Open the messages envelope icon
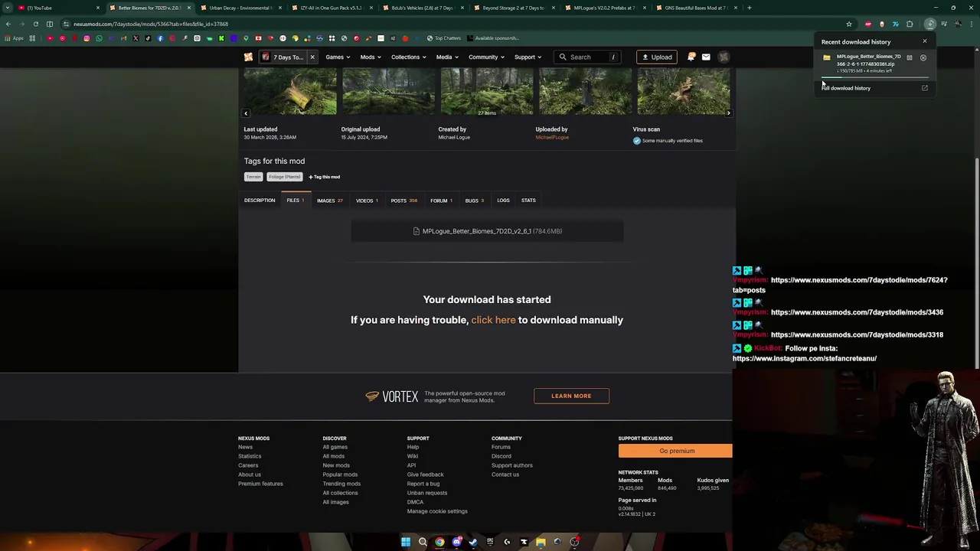 (706, 57)
